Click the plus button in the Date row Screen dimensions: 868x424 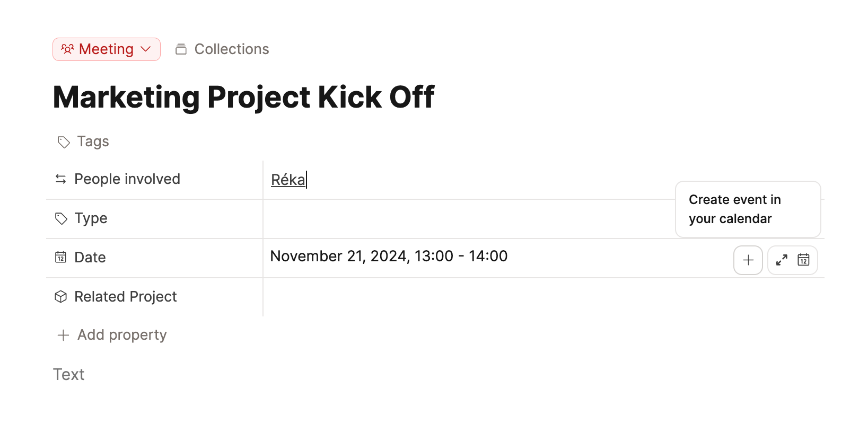[748, 260]
